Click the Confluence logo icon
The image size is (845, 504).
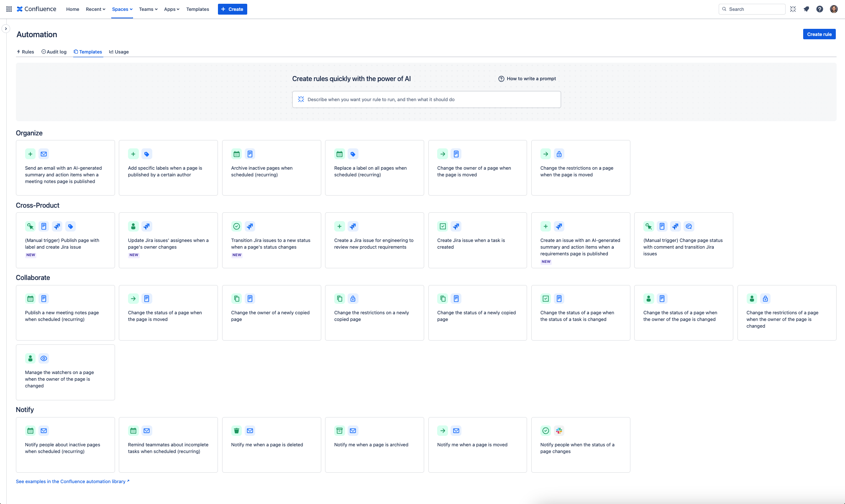point(20,9)
